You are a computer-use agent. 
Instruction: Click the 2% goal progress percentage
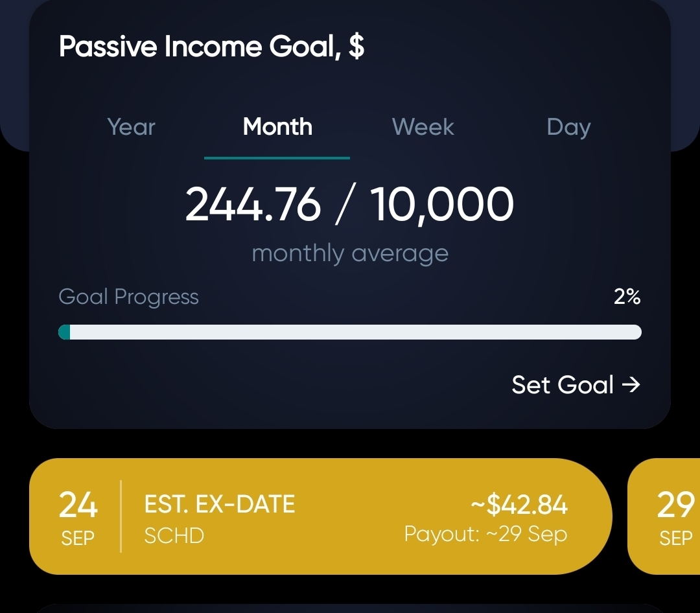[x=627, y=296]
